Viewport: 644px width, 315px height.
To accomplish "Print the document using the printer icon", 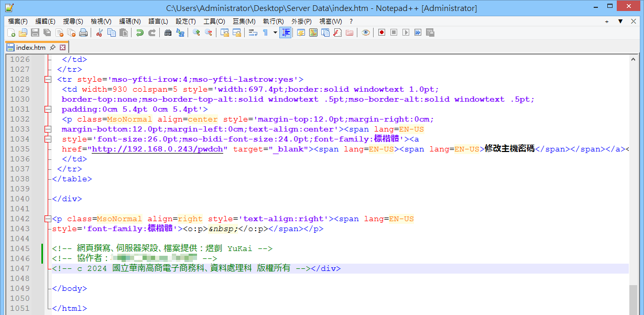I will click(x=83, y=32).
